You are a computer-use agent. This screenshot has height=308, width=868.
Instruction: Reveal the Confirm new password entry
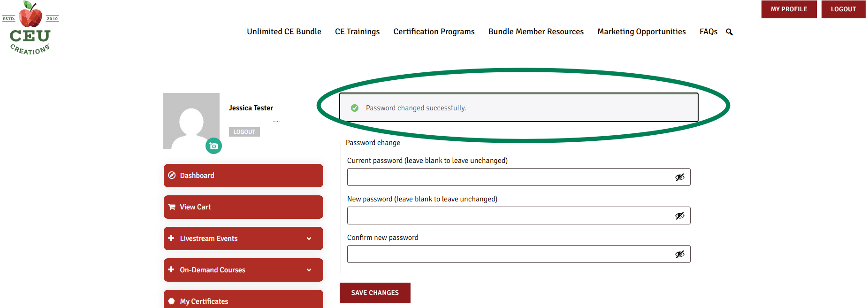click(679, 254)
